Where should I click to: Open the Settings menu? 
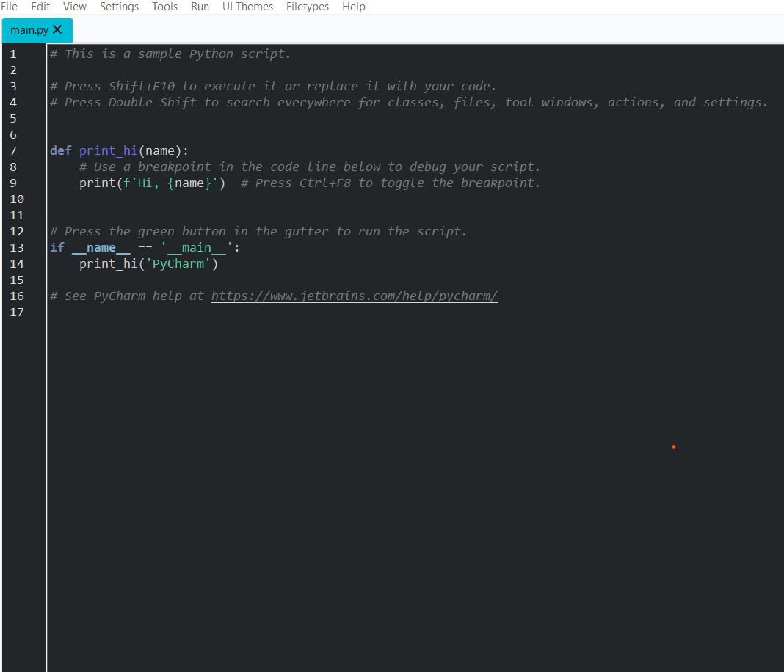click(119, 7)
